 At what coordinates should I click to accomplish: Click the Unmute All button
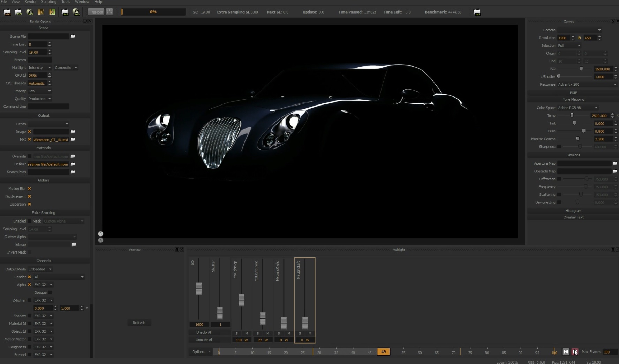click(204, 340)
